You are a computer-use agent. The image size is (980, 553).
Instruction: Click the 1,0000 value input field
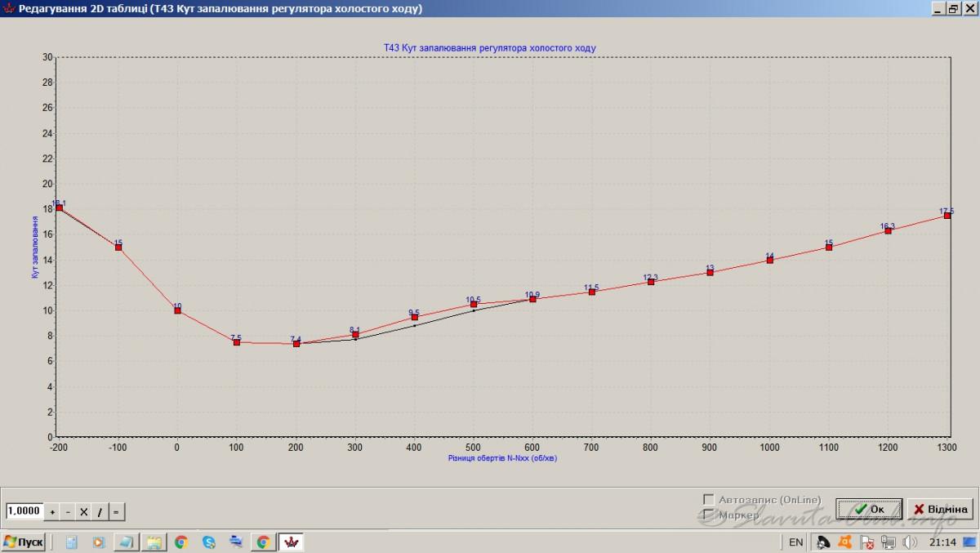(x=24, y=511)
